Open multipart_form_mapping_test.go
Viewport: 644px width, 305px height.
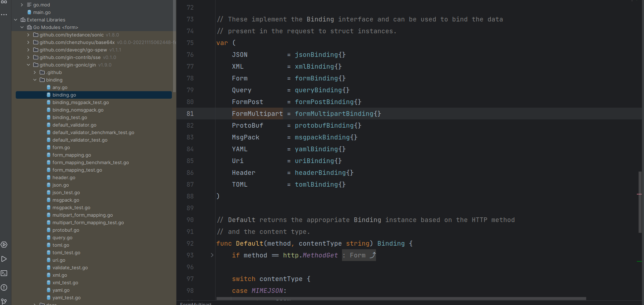point(88,222)
